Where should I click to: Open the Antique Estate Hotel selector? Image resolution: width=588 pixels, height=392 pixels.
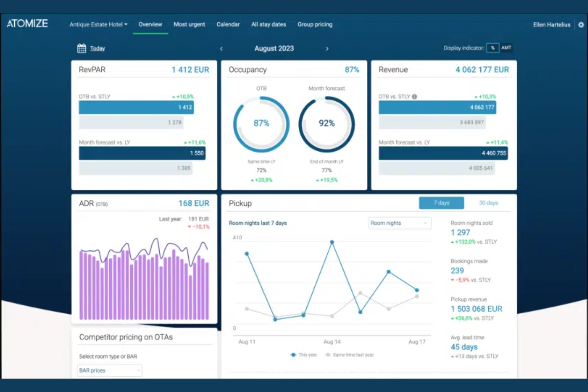[x=98, y=24]
